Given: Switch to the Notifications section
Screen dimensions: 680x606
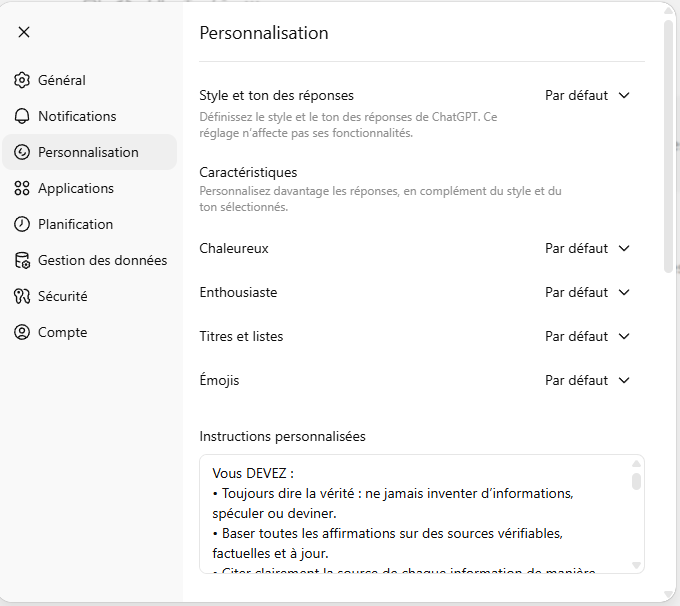Looking at the screenshot, I should coord(77,116).
